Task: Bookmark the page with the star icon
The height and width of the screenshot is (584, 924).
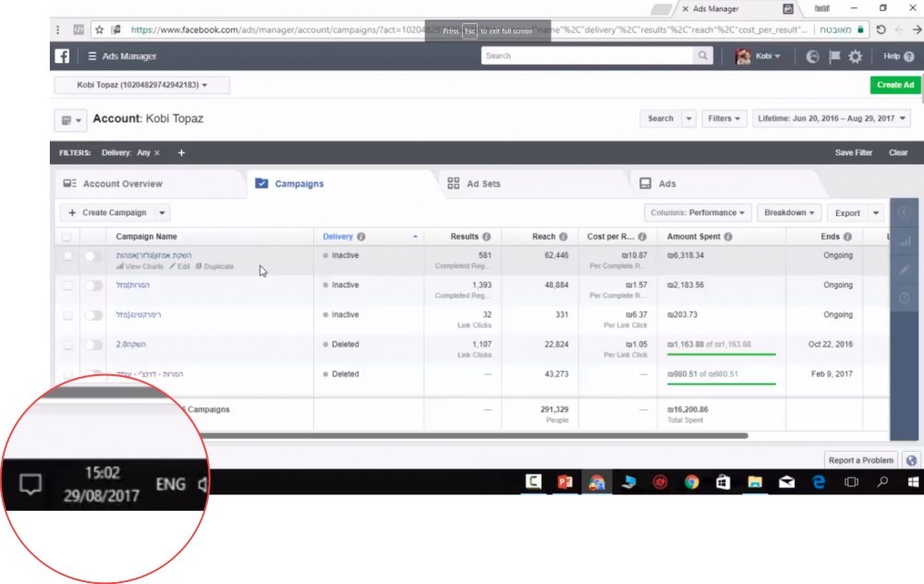Action: pyautogui.click(x=99, y=30)
